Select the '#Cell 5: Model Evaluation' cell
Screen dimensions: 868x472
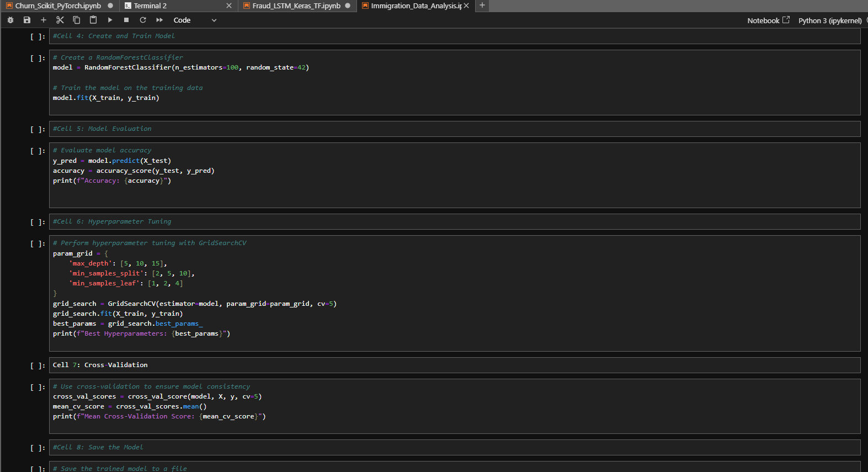coord(455,129)
